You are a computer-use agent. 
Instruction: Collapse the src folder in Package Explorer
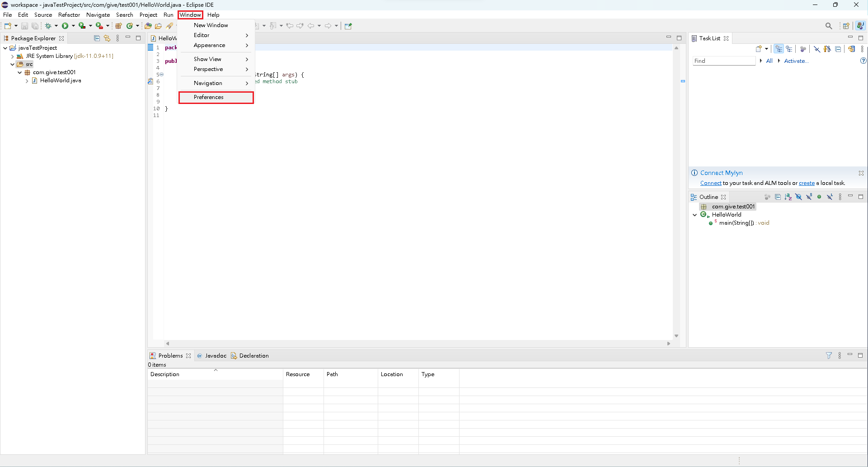[x=12, y=64]
